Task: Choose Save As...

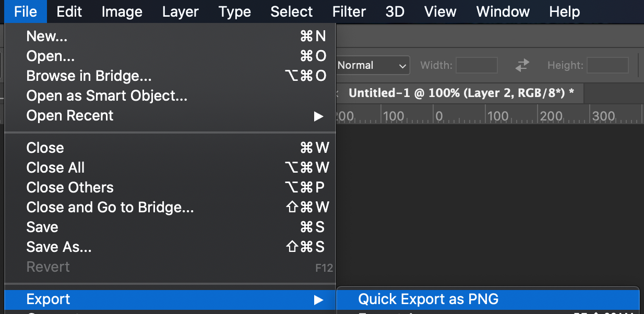Action: pos(170,247)
